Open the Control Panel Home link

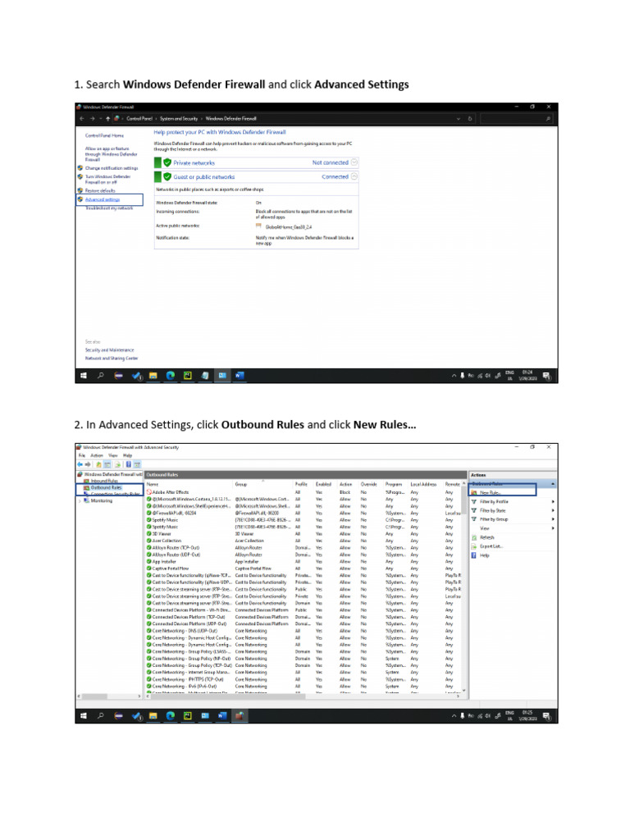(x=104, y=135)
